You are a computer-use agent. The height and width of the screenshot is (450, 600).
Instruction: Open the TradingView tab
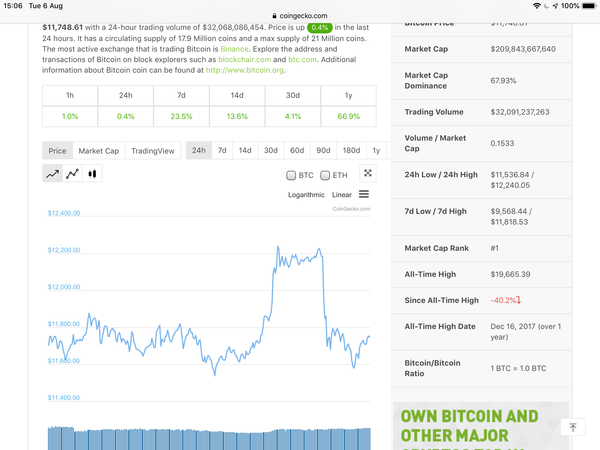(x=153, y=151)
